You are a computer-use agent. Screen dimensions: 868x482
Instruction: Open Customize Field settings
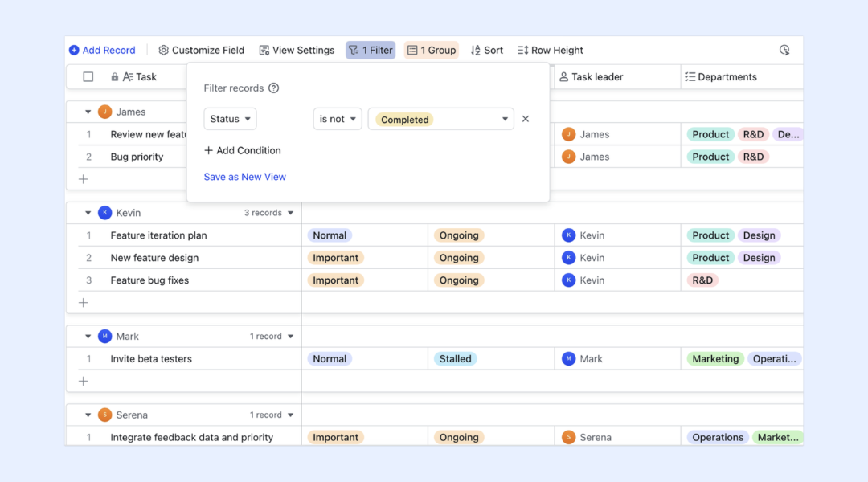[x=202, y=51]
